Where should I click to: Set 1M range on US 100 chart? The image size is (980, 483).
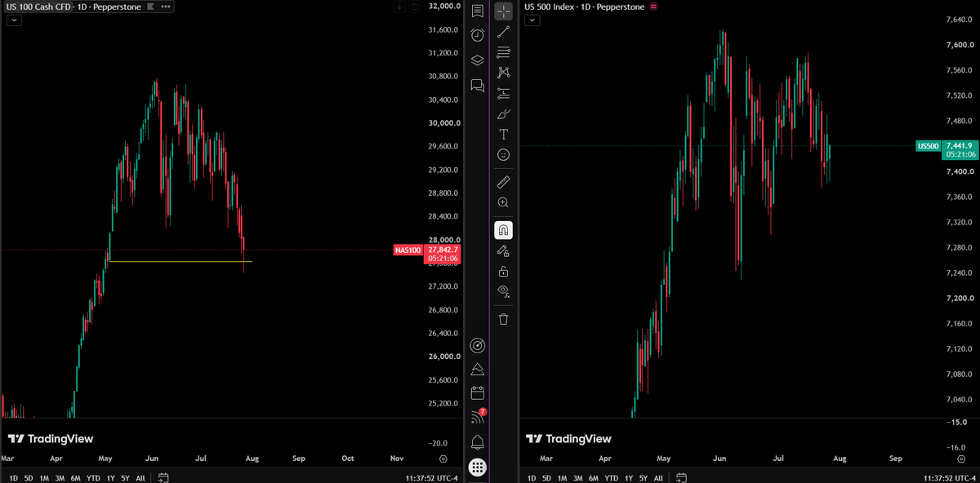(44, 477)
